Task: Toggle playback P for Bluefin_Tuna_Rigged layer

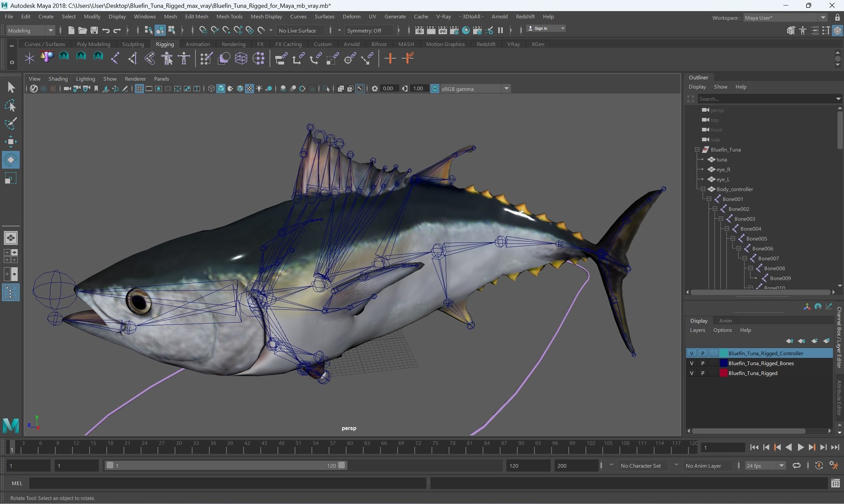Action: [x=703, y=373]
